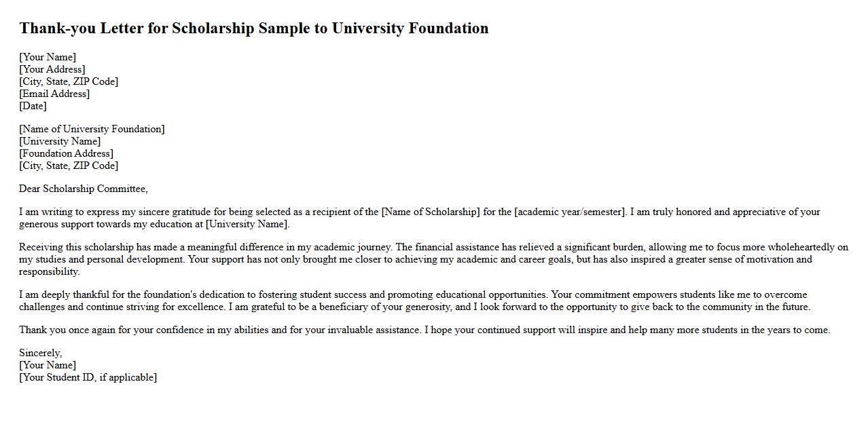Screen dimensions: 868x441
Task: Click the [academic year/semester] placeholder
Action: pyautogui.click(x=569, y=212)
